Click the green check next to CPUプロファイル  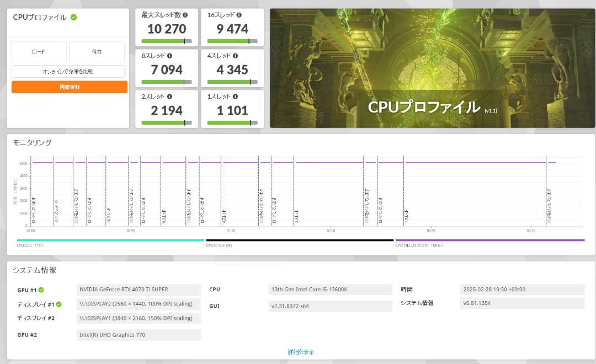pos(74,17)
